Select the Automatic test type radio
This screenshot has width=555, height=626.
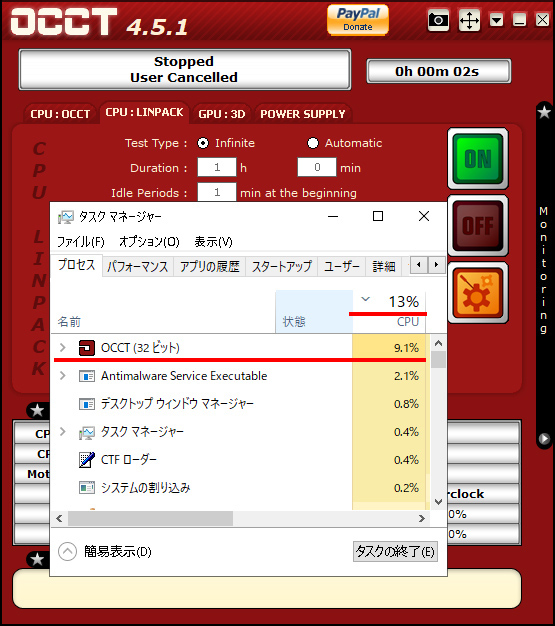313,143
